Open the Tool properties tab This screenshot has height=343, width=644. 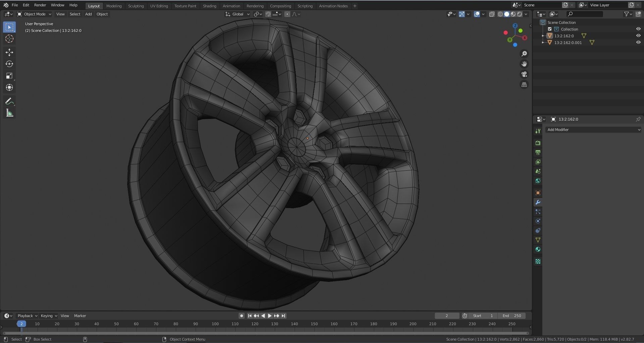coord(538,131)
